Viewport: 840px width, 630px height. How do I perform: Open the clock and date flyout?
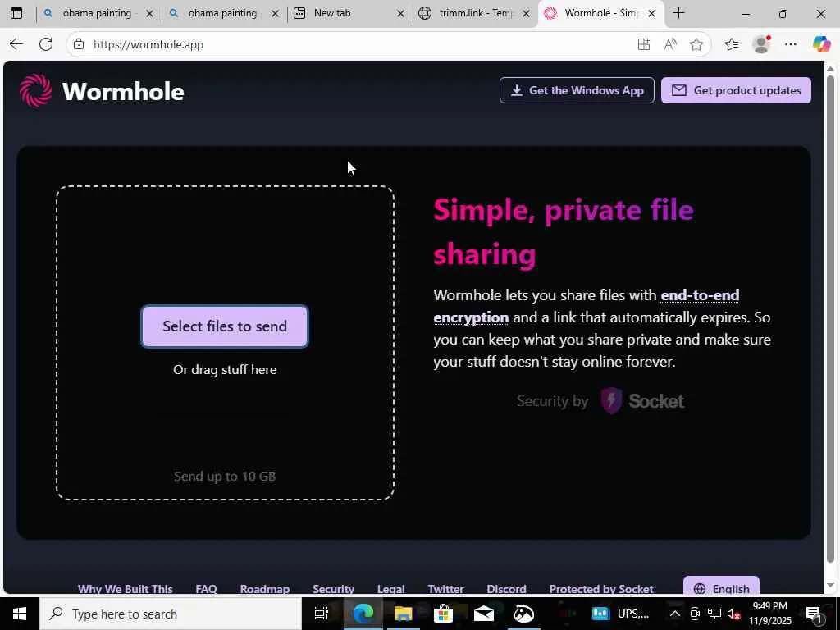[x=769, y=614]
